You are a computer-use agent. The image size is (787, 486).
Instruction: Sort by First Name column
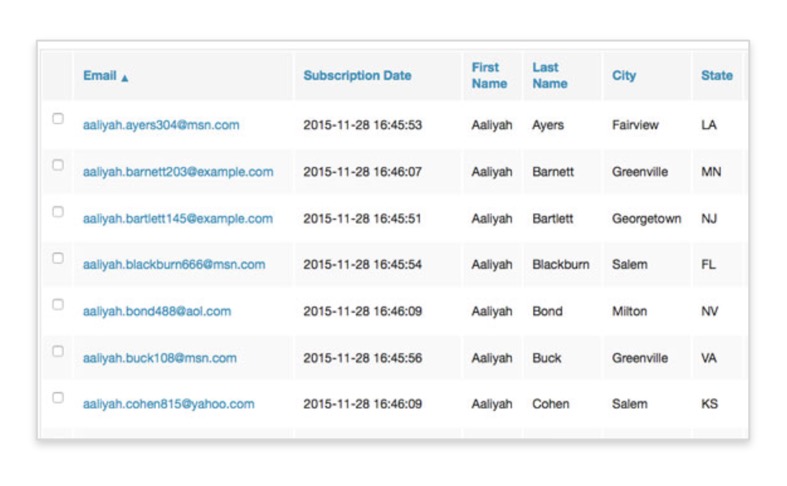point(489,75)
